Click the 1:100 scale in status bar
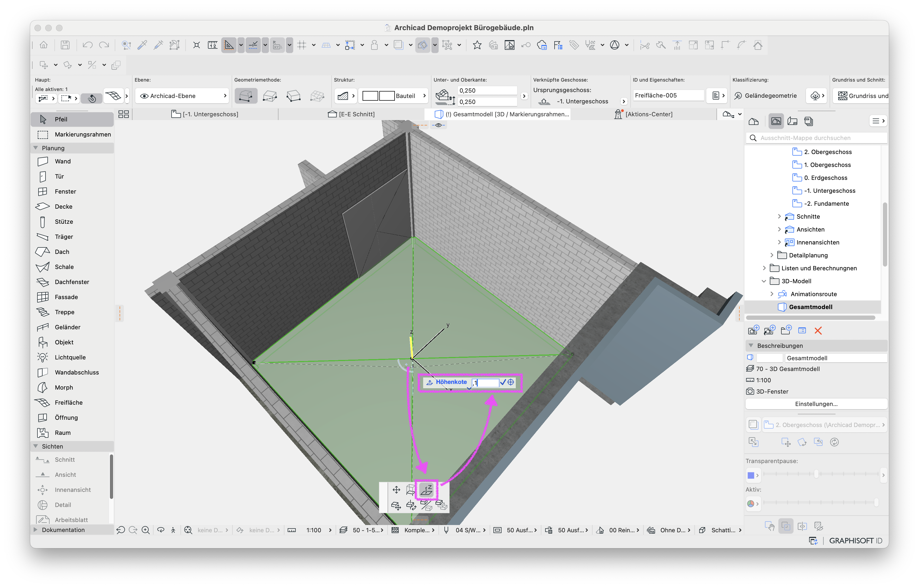 314,530
